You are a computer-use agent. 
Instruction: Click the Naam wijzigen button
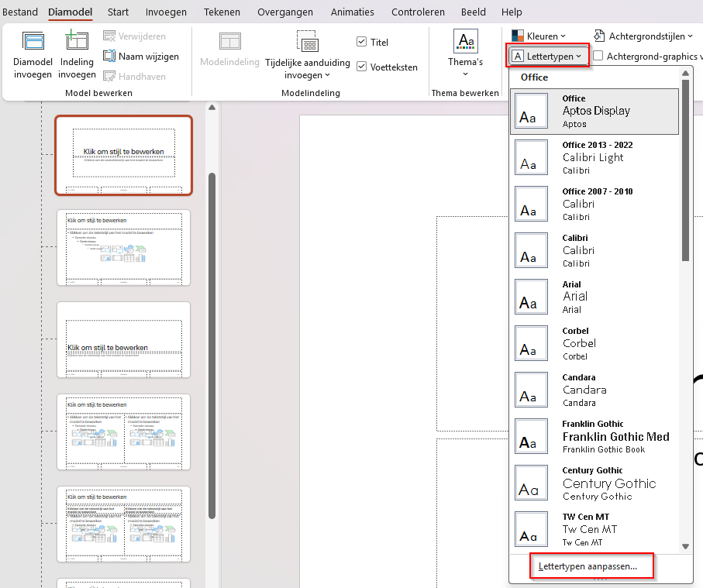point(141,57)
